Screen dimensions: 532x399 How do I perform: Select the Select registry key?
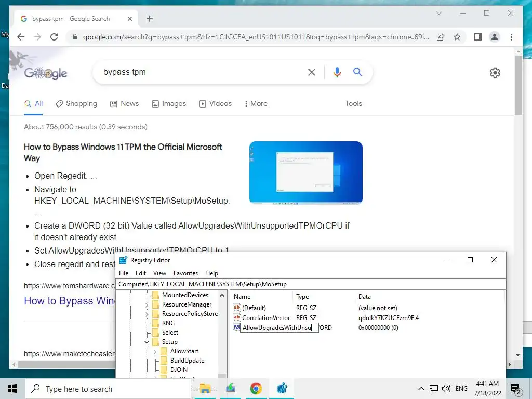tap(170, 332)
